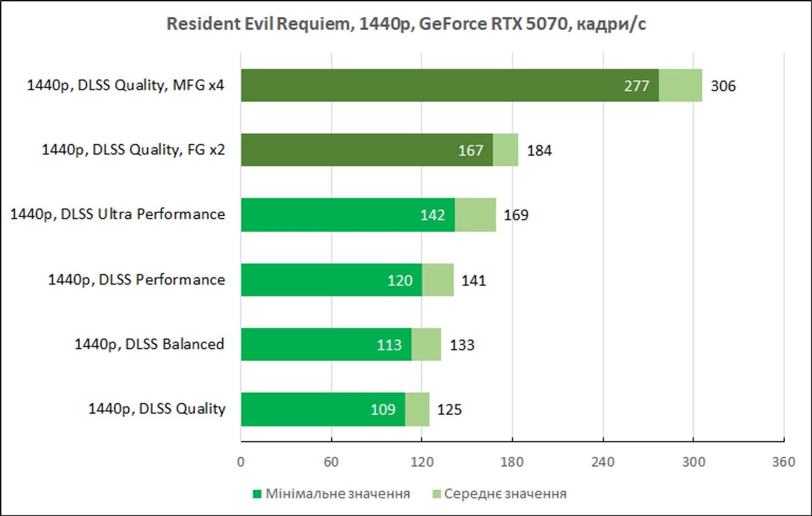Click the 167 minimum value label

pyautogui.click(x=471, y=151)
